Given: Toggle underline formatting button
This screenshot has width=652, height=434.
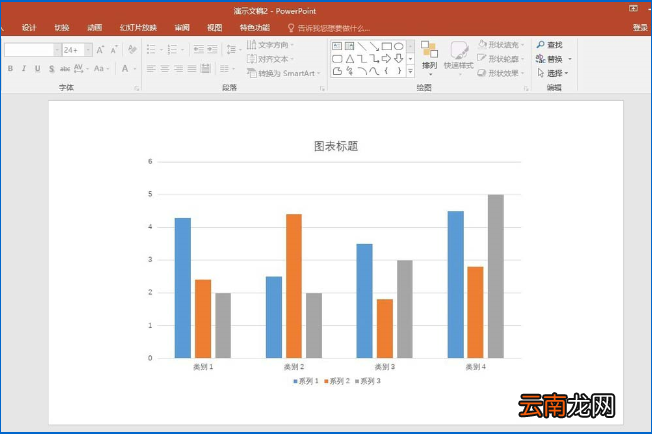Looking at the screenshot, I should (37, 69).
